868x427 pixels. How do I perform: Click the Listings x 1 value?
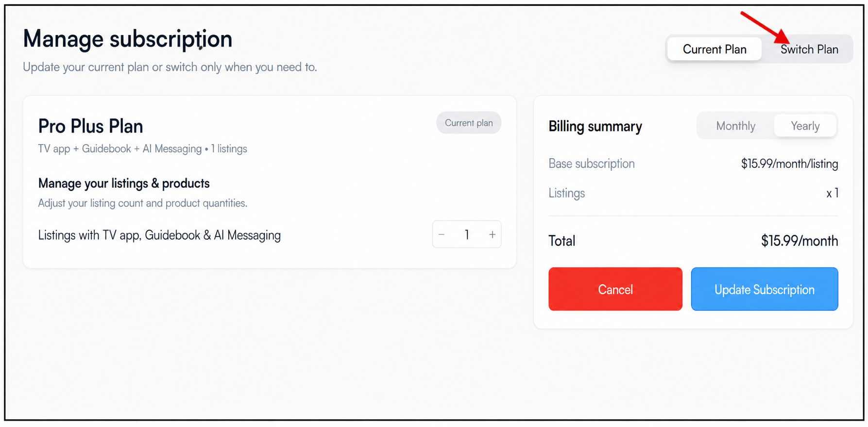pyautogui.click(x=832, y=193)
